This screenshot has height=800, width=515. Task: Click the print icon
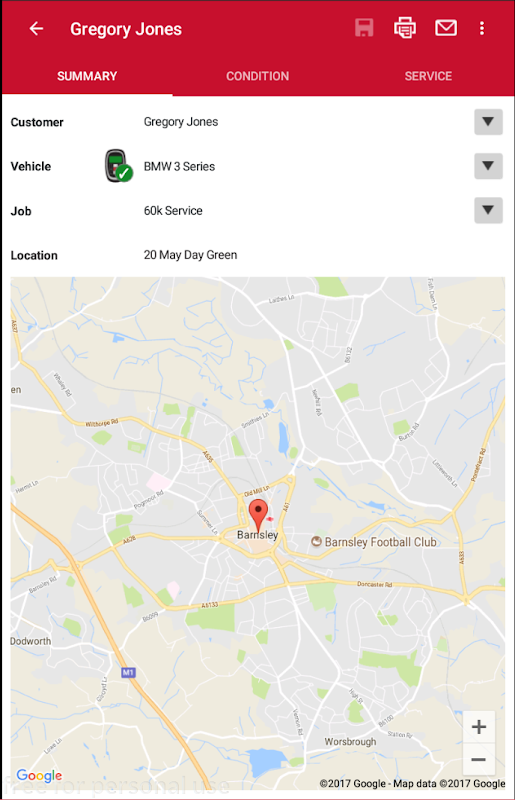[x=405, y=28]
